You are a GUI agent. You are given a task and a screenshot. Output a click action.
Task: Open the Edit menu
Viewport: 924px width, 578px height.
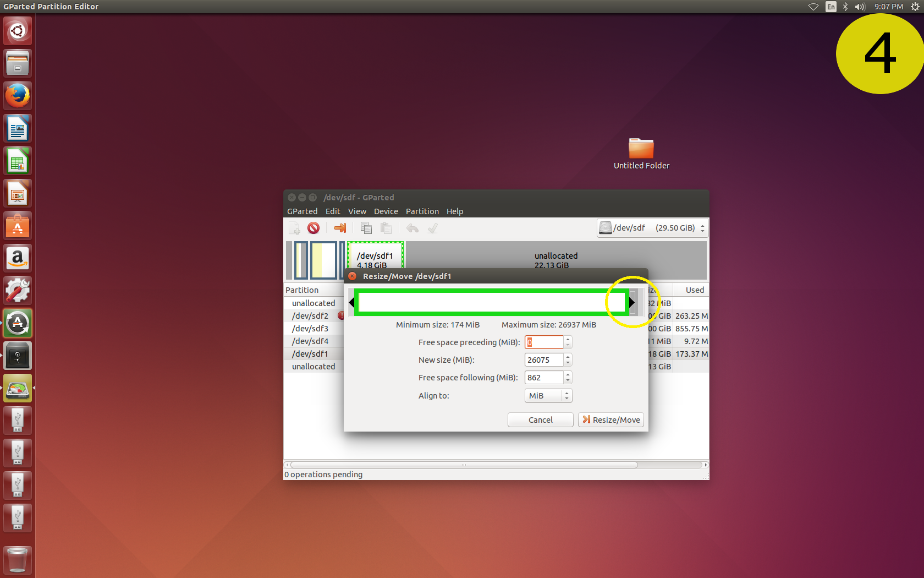click(333, 211)
